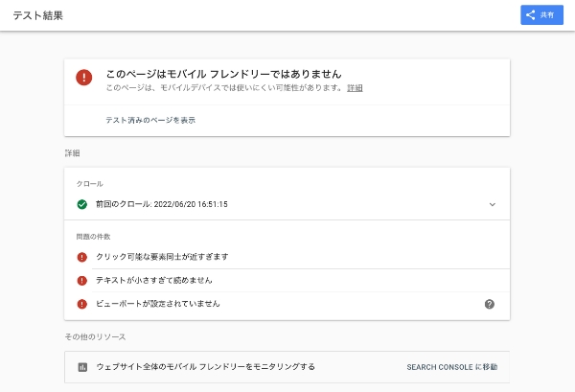575x392 pixels.
Task: Click the テスト結果 page title
Action: (x=38, y=15)
